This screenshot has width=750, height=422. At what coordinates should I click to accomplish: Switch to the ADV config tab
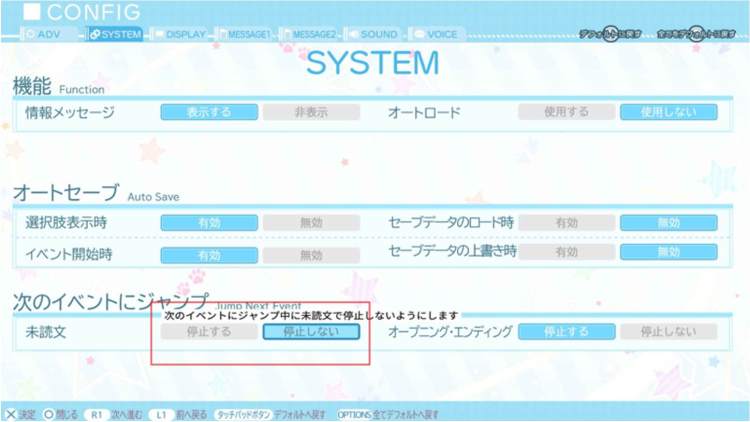48,34
